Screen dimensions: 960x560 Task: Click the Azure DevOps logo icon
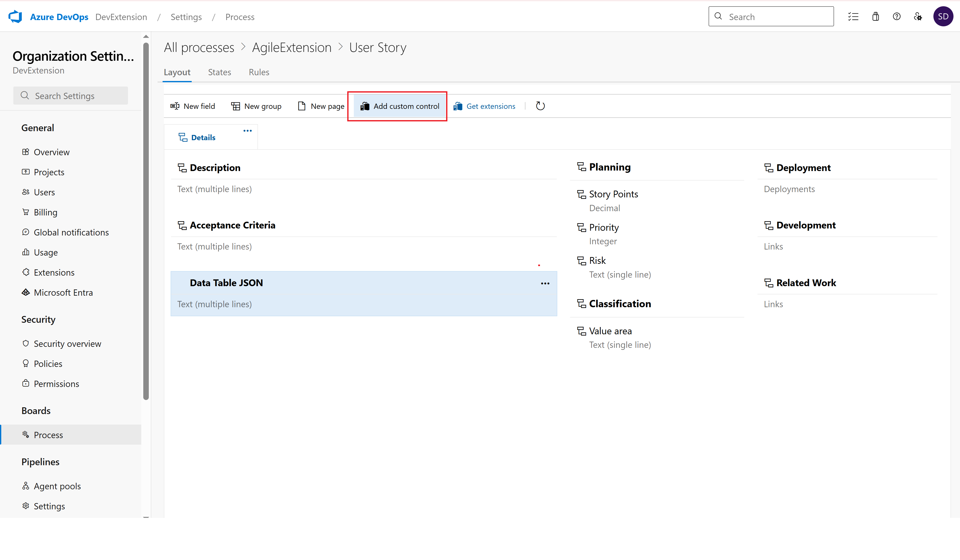[16, 17]
